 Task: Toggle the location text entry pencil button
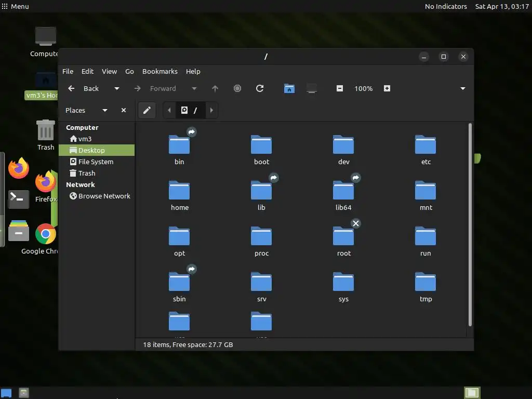pyautogui.click(x=147, y=110)
